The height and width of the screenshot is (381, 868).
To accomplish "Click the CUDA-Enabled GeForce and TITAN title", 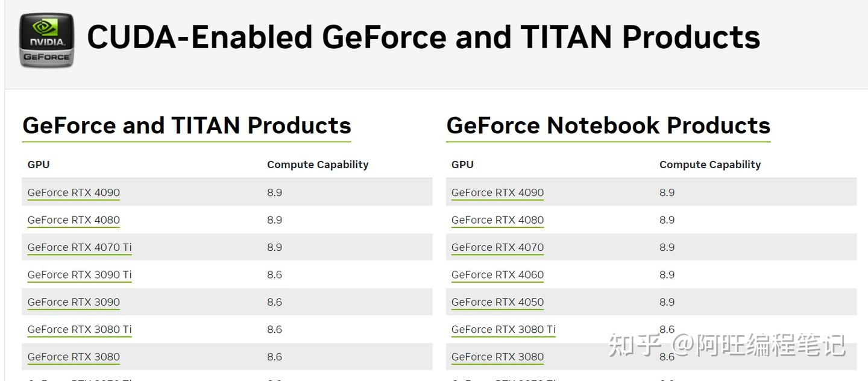I will point(423,37).
